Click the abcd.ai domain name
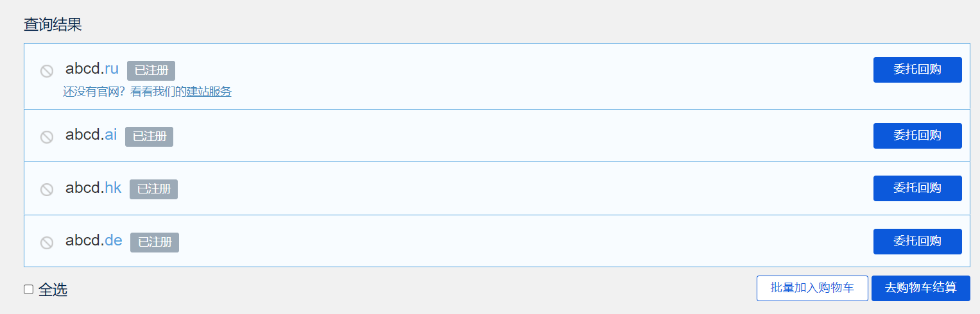The image size is (980, 314). 91,135
